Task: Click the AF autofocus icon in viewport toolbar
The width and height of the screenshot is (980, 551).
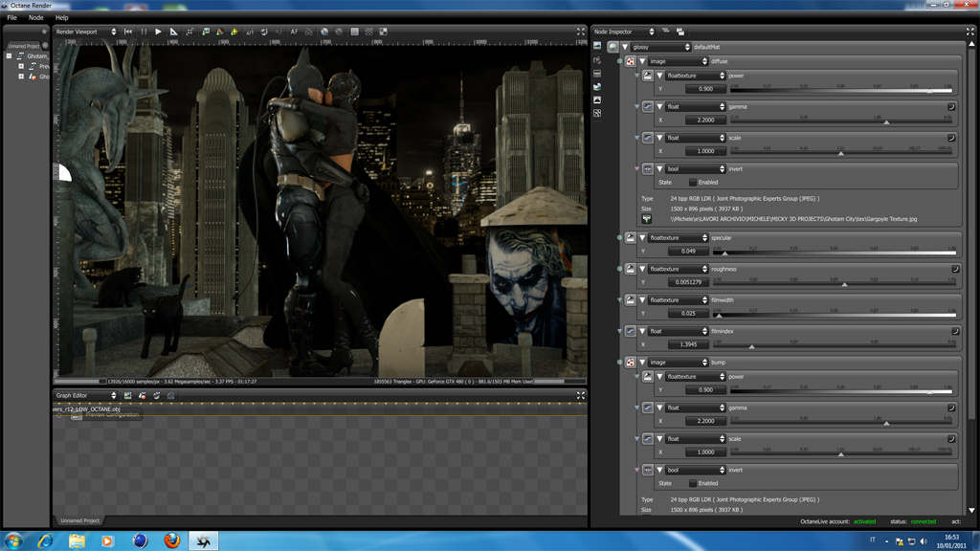Action: coord(295,32)
